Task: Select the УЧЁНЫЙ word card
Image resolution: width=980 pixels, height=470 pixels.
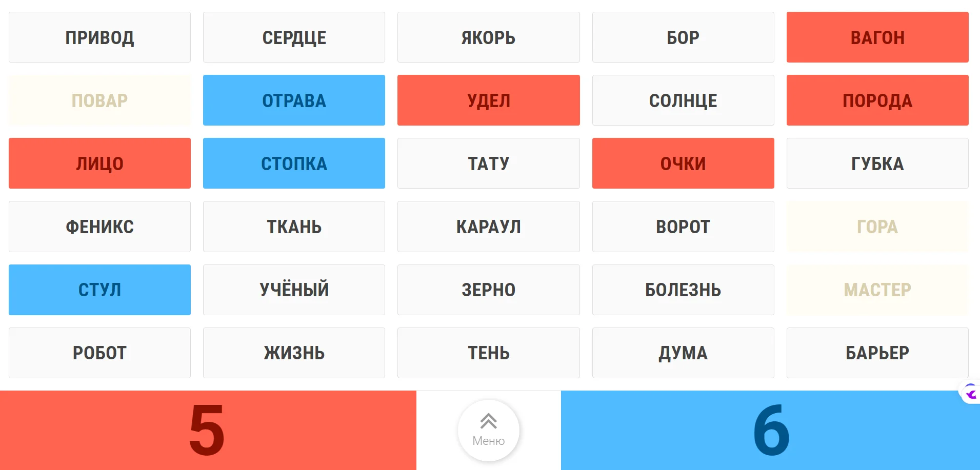Action: (x=294, y=290)
